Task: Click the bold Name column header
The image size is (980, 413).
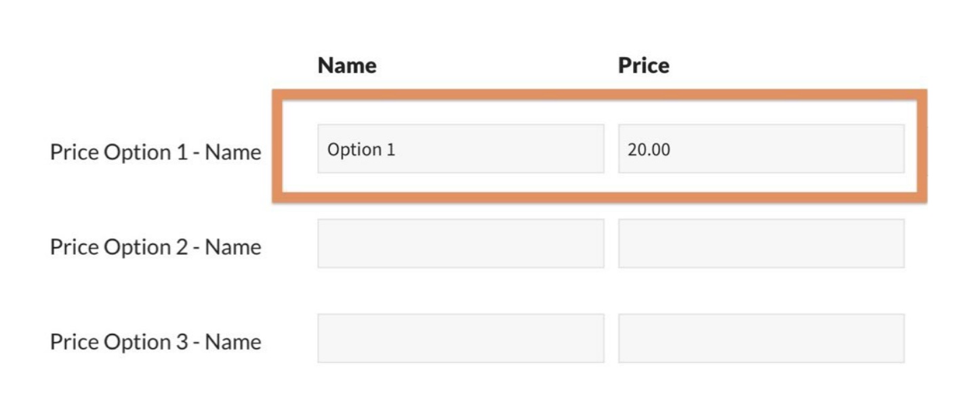Action: point(347,66)
